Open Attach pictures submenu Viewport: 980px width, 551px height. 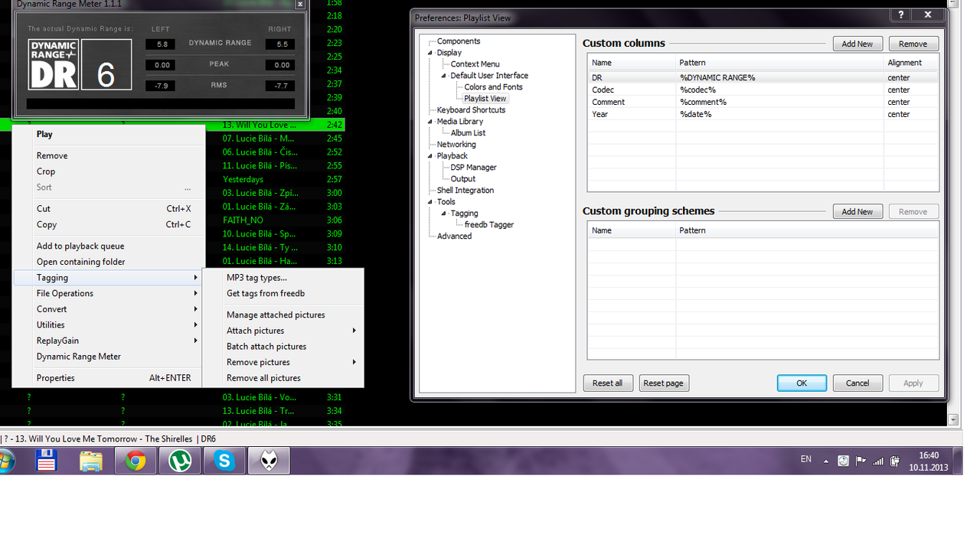[x=283, y=331]
